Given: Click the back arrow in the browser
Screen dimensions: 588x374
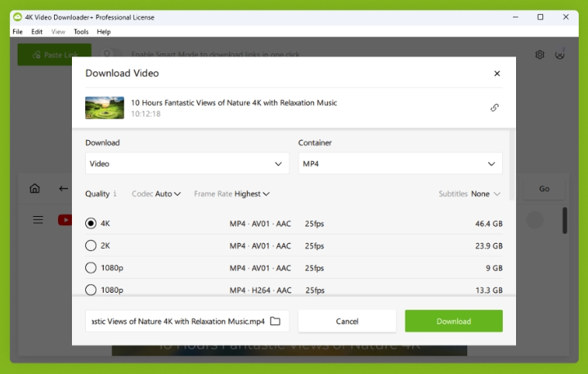Looking at the screenshot, I should (63, 188).
